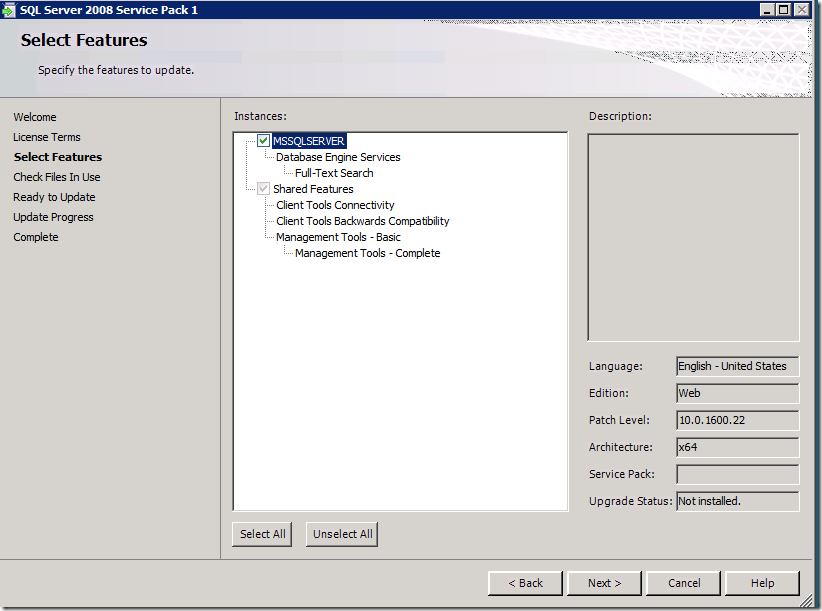Open Help for this setup page

click(762, 583)
